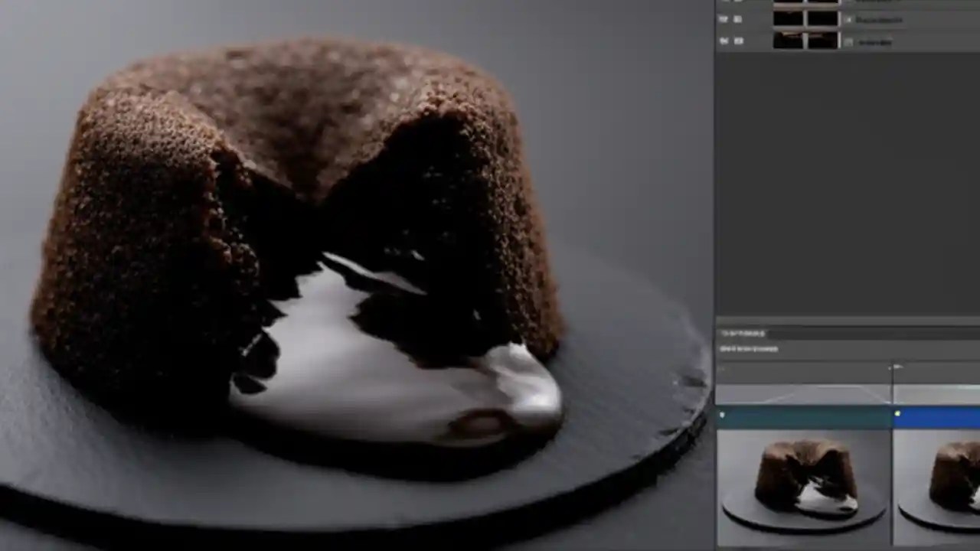
Task: Toggle the second icon on the middle track row
Action: click(737, 20)
